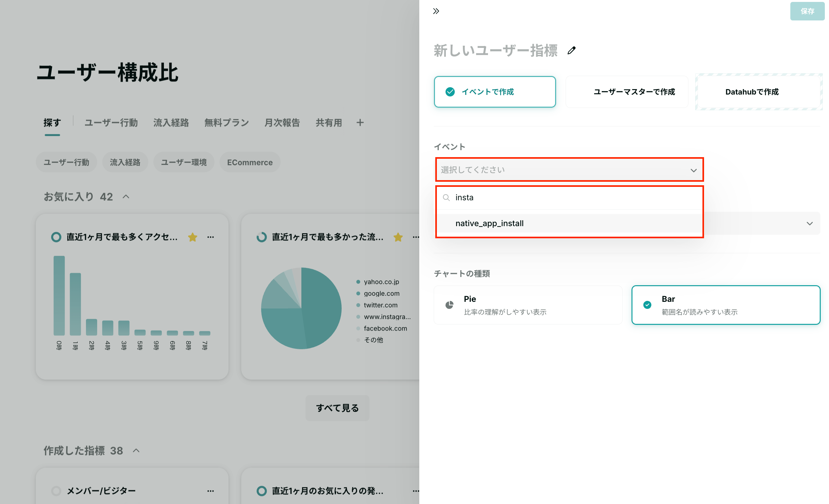The width and height of the screenshot is (829, 504).
Task: Click donut icon on 直近1ヶ月で最も多かった流 card
Action: [261, 237]
